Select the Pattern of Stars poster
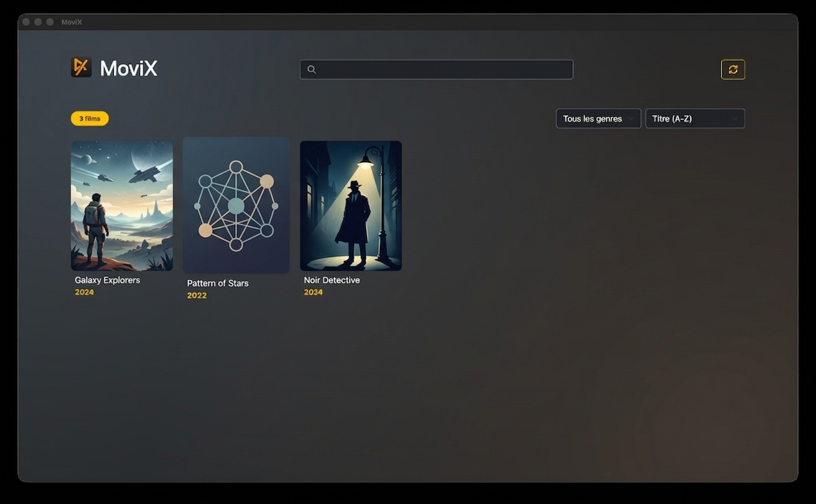 (x=236, y=205)
